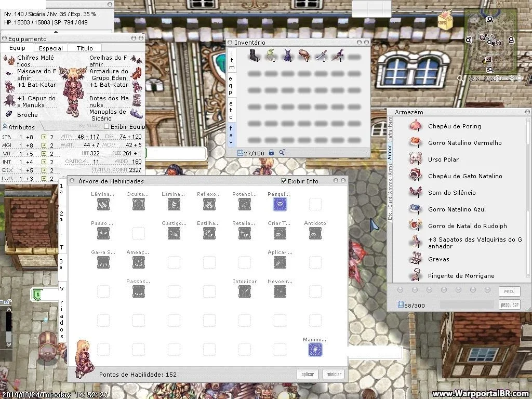Click the Aplicar ... skill icon

pyautogui.click(x=280, y=262)
